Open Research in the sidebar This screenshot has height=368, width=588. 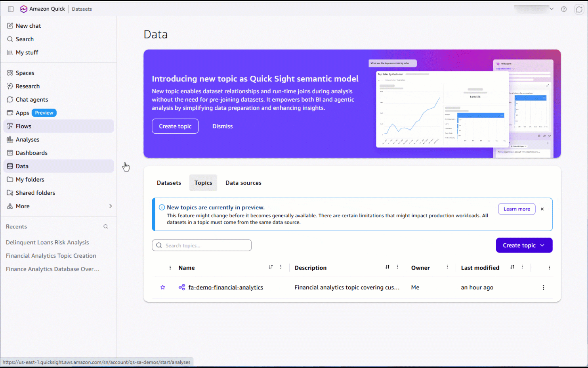[59, 86]
